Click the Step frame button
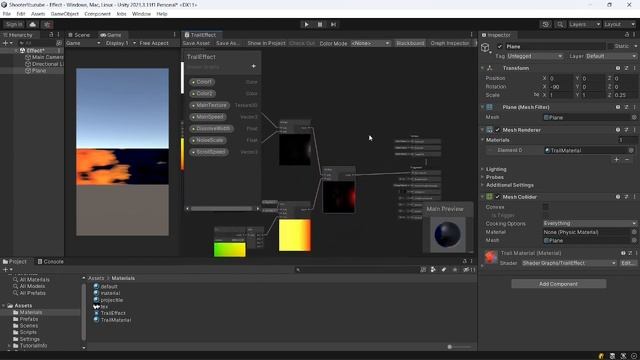The height and width of the screenshot is (360, 640). (x=333, y=24)
